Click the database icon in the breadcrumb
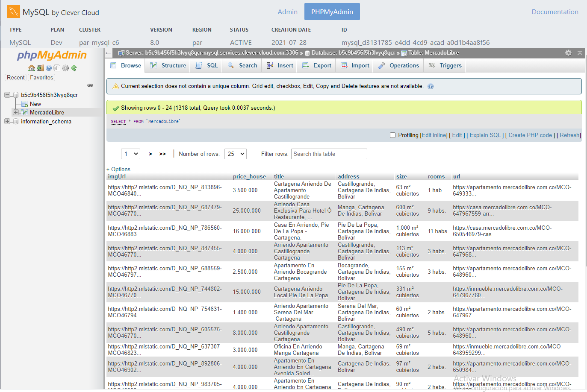This screenshot has height=392, width=587. tap(307, 53)
